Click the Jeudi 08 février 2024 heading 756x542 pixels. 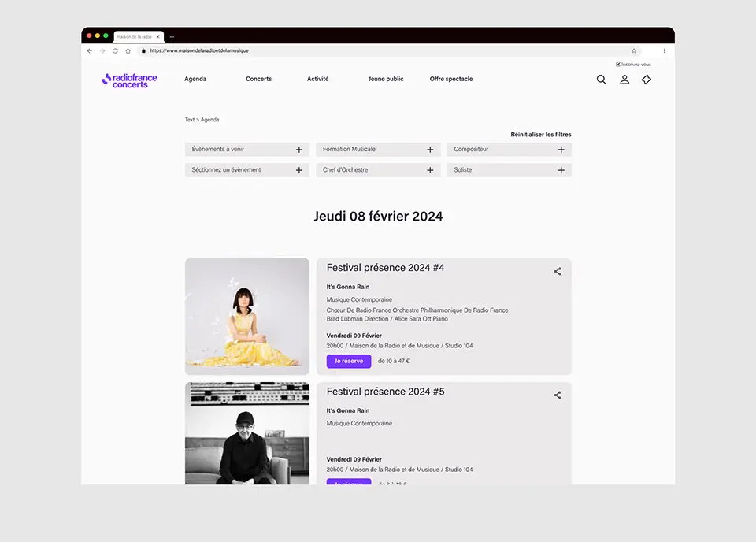(x=378, y=217)
